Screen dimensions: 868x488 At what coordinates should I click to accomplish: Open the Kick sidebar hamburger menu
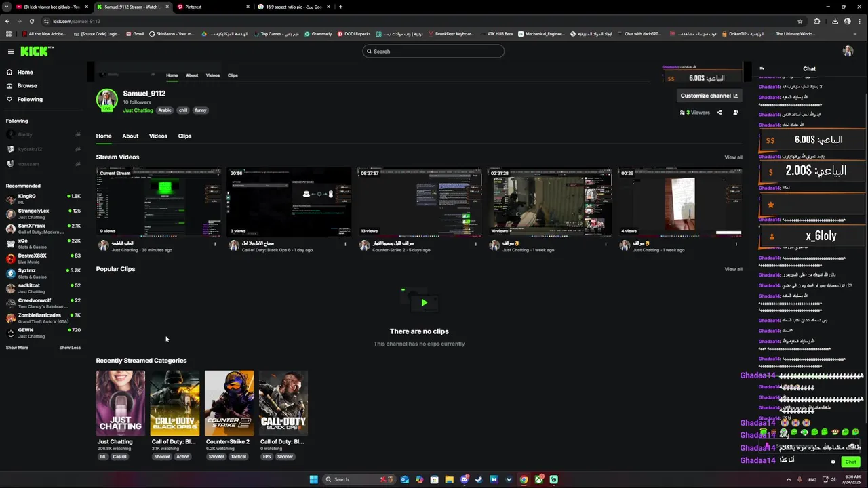click(x=11, y=52)
